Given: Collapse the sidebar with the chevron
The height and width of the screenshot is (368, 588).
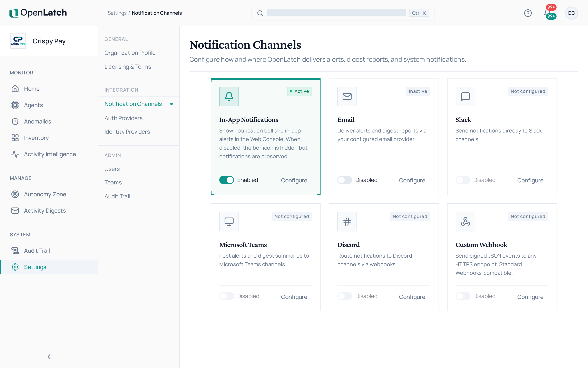Looking at the screenshot, I should point(49,357).
